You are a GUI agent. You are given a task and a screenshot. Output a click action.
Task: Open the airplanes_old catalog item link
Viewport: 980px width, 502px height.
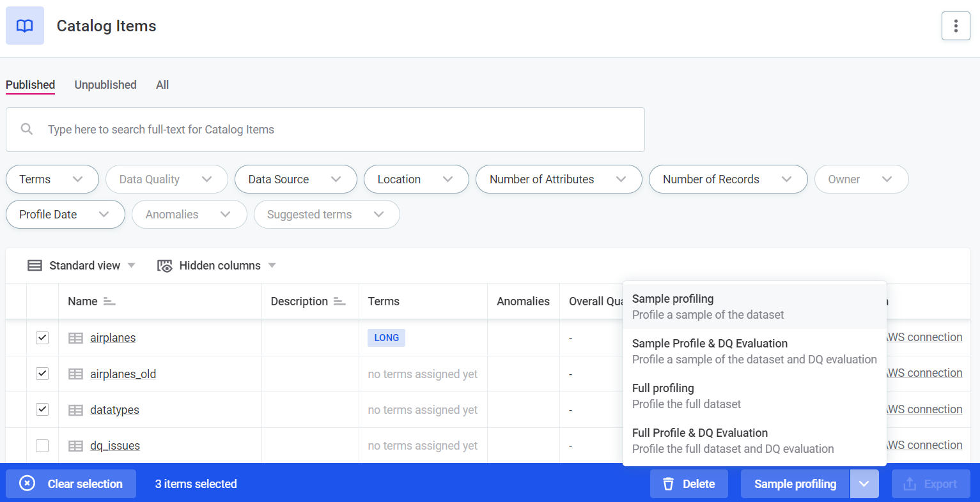click(x=123, y=374)
